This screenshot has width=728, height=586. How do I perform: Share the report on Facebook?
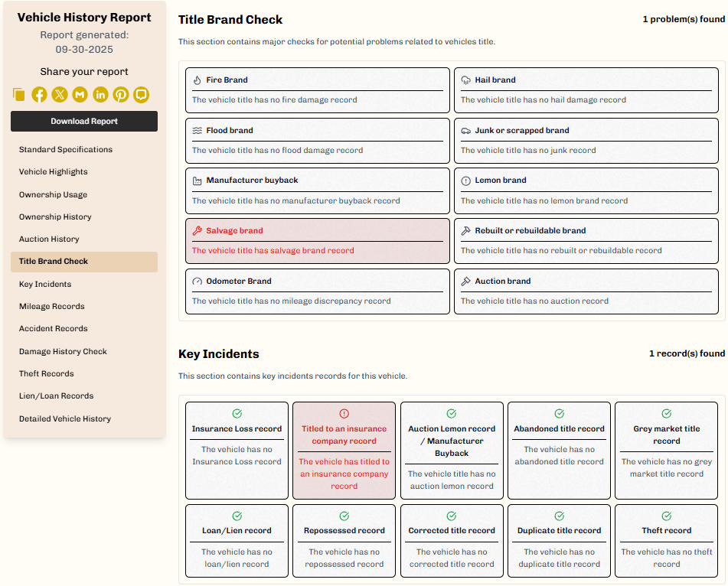(x=39, y=95)
